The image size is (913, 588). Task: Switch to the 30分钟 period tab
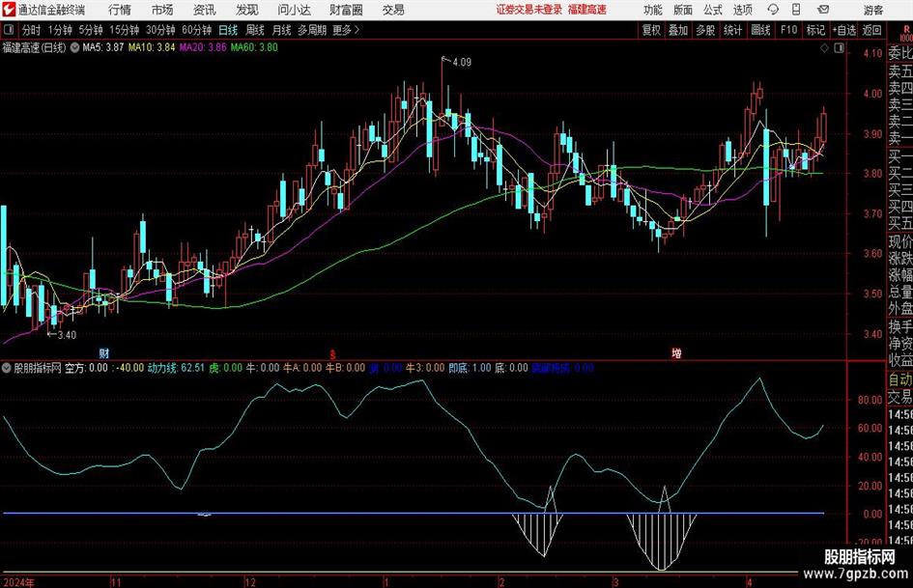(x=160, y=30)
